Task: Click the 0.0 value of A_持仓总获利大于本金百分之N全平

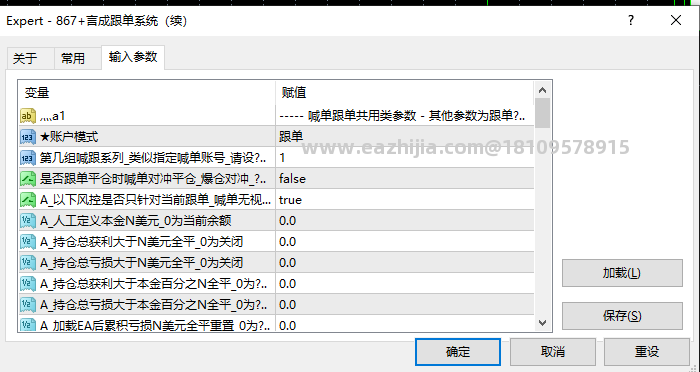Action: click(x=288, y=284)
